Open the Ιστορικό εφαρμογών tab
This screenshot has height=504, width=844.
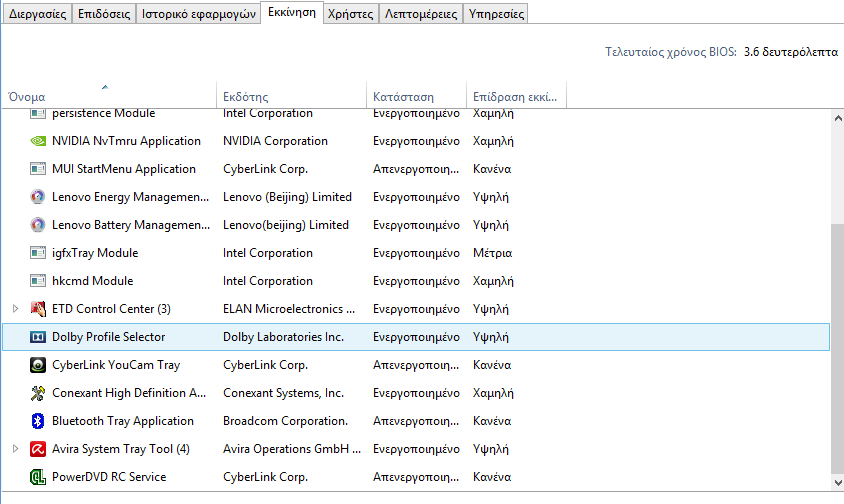199,14
